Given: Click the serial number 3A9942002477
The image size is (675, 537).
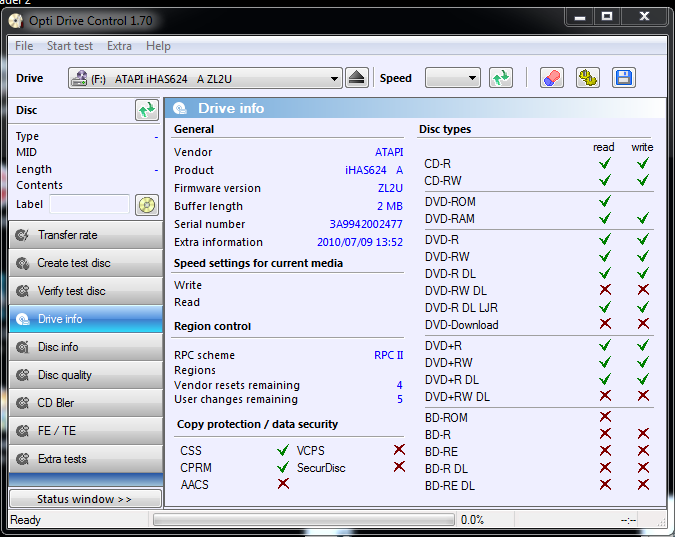Looking at the screenshot, I should click(x=366, y=224).
